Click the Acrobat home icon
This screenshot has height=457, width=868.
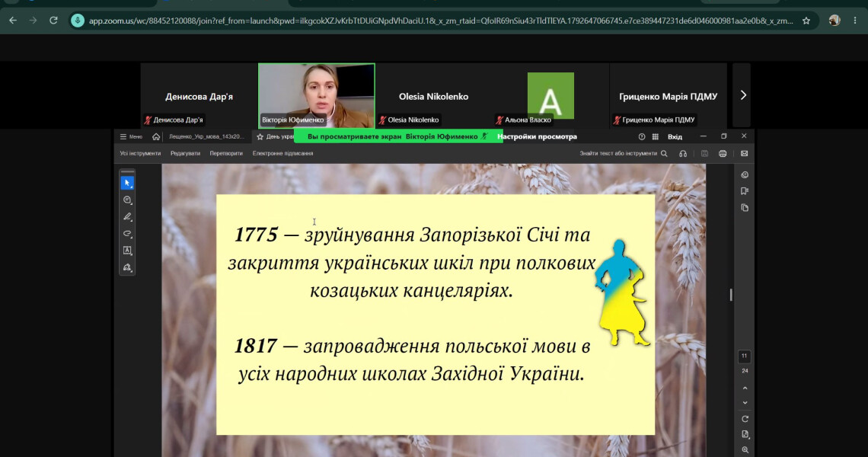coord(156,136)
